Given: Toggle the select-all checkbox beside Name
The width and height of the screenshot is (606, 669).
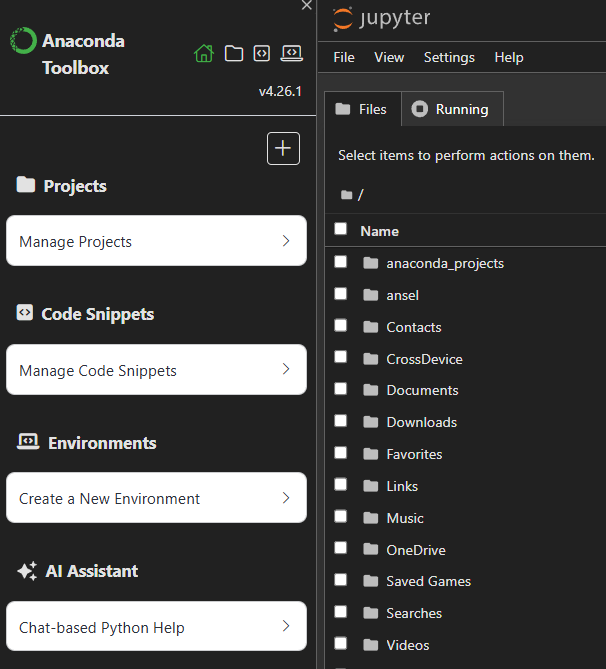Looking at the screenshot, I should (x=341, y=229).
